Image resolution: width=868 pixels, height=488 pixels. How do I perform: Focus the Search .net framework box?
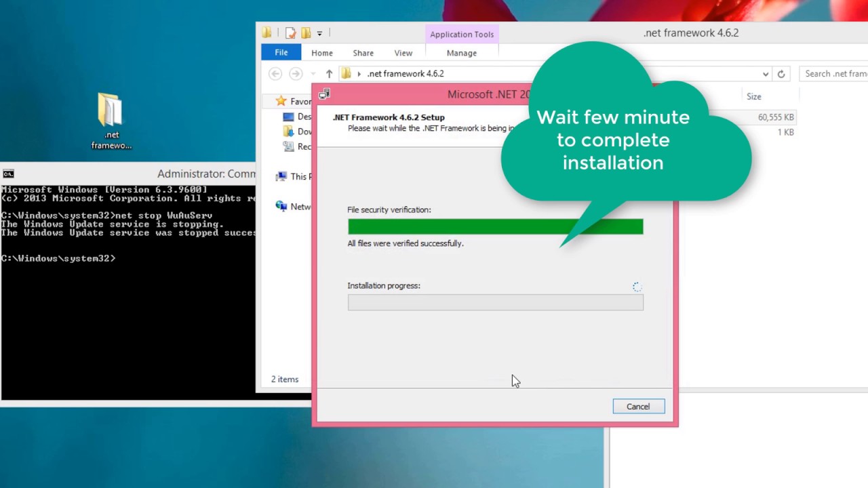tap(834, 74)
